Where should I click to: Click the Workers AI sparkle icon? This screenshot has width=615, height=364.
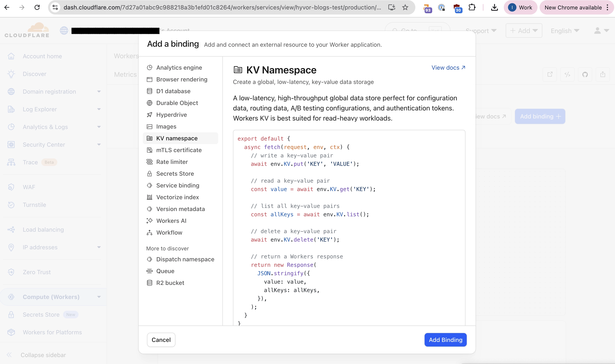pos(150,221)
